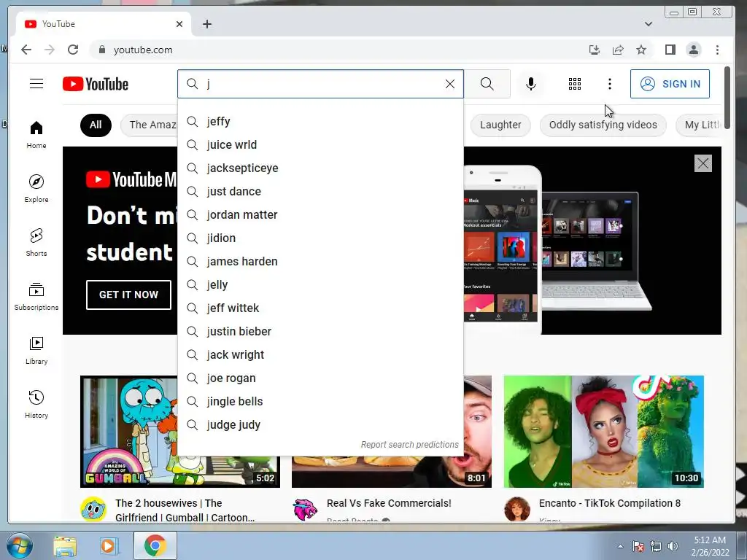Choose the just dance suggestion

pyautogui.click(x=320, y=192)
